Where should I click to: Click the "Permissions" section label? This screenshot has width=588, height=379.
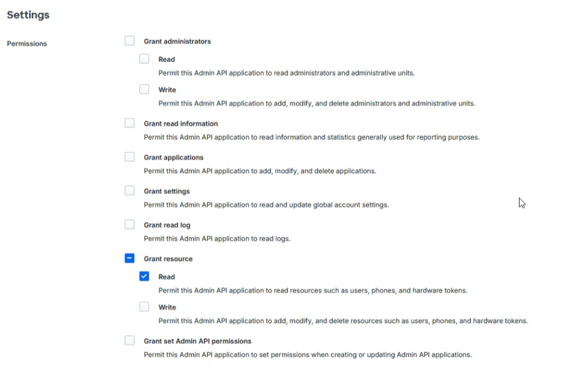(27, 44)
